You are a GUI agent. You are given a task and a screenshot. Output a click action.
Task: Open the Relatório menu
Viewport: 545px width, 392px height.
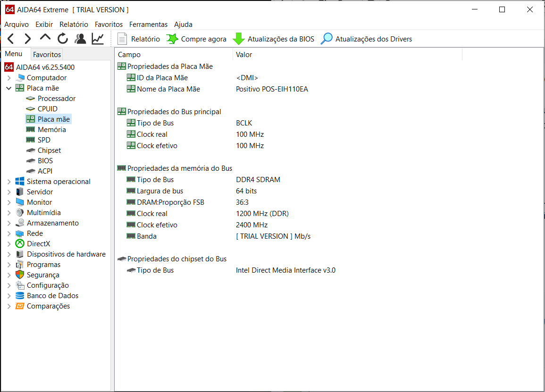click(74, 25)
